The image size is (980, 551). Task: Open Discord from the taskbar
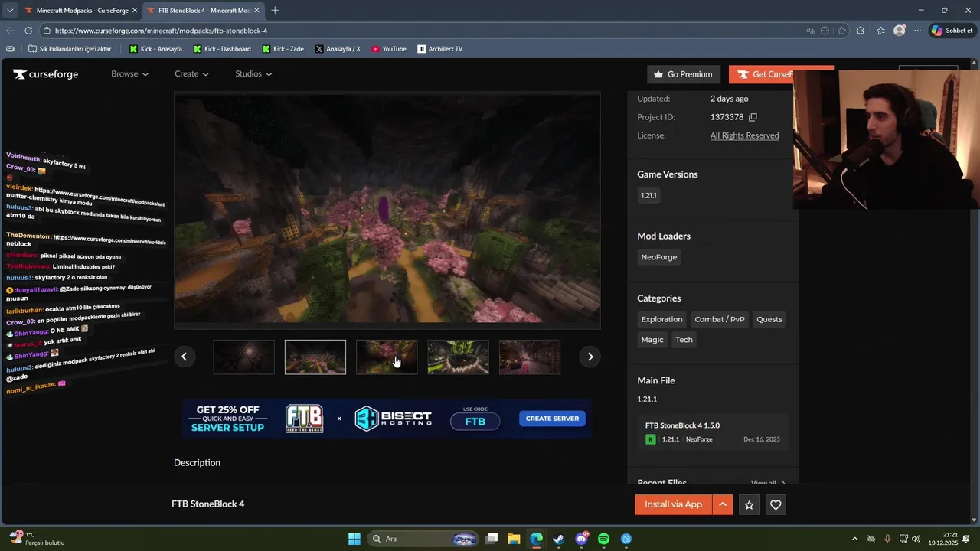coord(581,539)
